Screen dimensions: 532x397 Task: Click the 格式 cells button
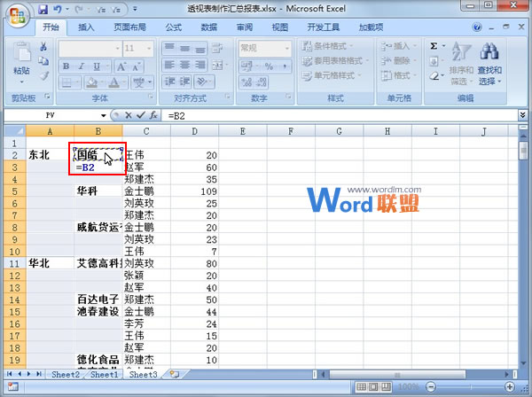pyautogui.click(x=398, y=75)
